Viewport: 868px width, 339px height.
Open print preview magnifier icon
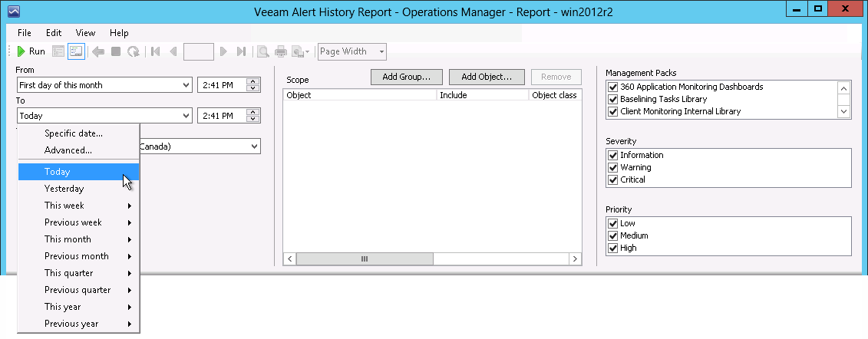[263, 51]
